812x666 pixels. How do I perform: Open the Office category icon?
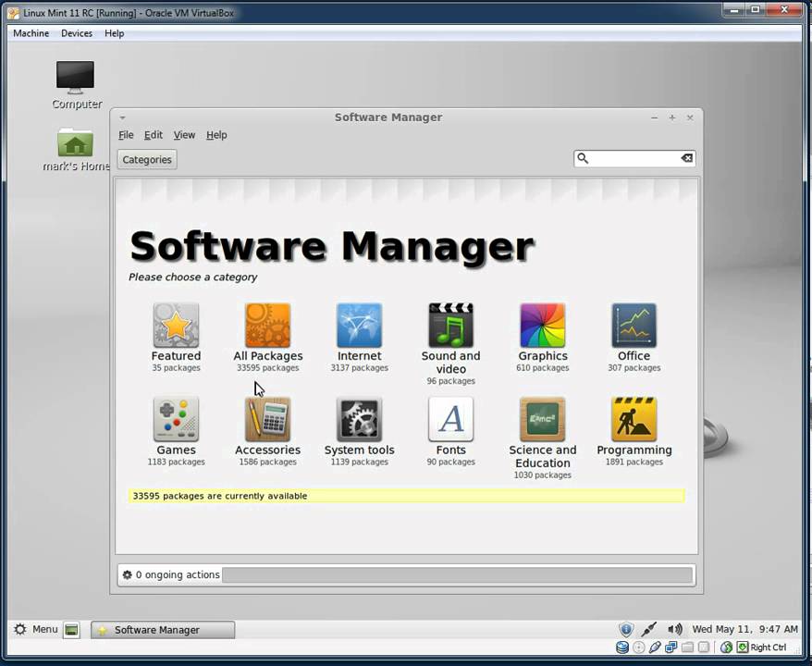634,326
